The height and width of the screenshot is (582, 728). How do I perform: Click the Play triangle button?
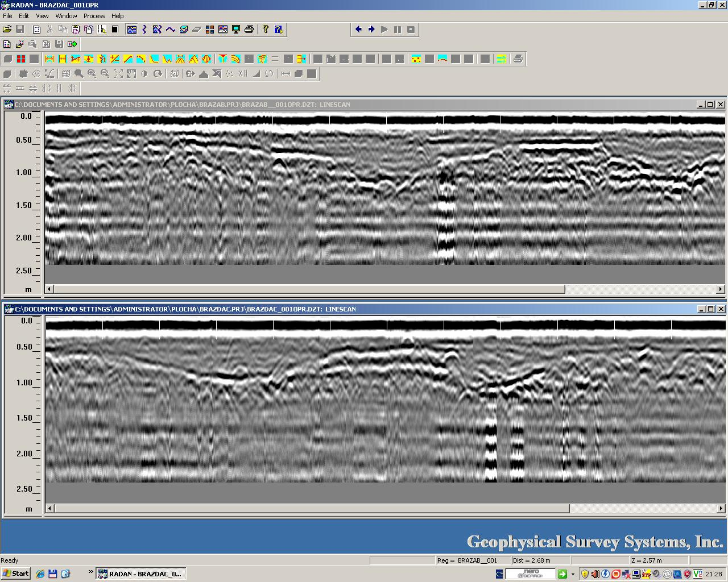pyautogui.click(x=384, y=30)
